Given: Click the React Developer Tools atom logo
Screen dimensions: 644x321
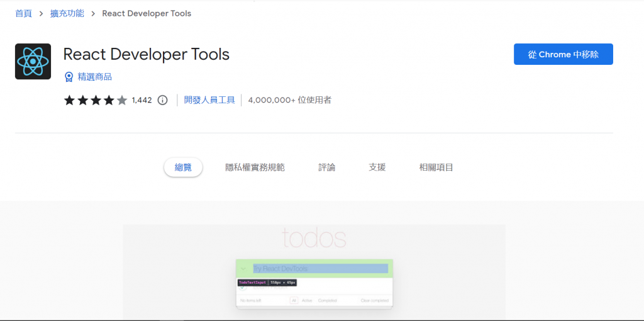Looking at the screenshot, I should (x=33, y=61).
